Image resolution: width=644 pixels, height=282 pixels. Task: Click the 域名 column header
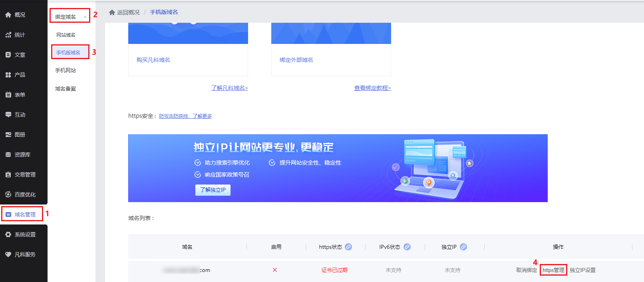187,247
